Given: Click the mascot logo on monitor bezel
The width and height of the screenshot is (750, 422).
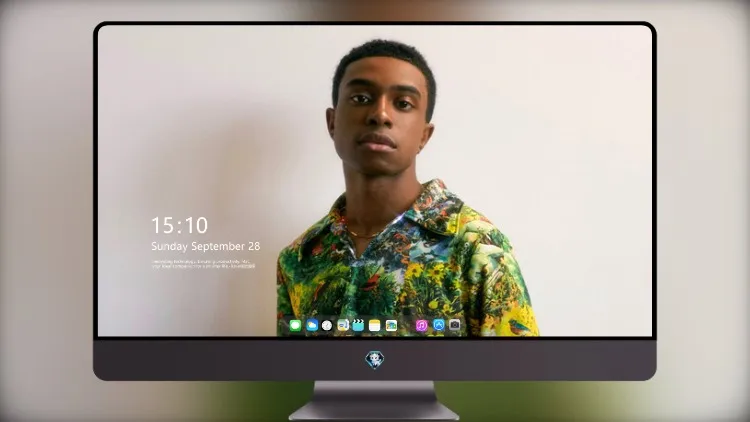Looking at the screenshot, I should [375, 360].
